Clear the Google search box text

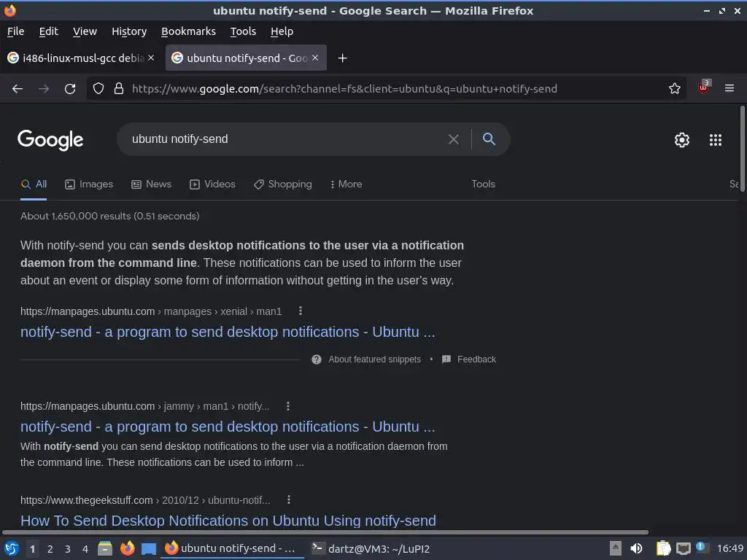[x=454, y=139]
